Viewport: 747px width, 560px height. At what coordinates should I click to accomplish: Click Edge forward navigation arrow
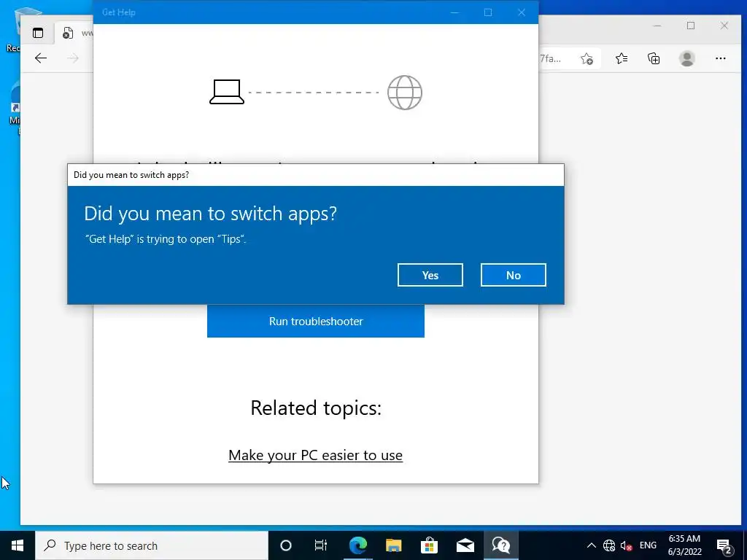point(73,58)
